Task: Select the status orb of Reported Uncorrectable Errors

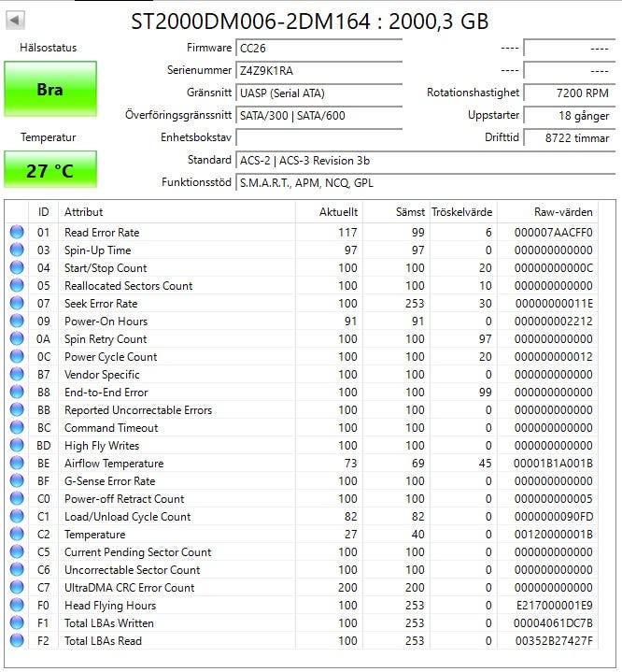Action: point(17,409)
